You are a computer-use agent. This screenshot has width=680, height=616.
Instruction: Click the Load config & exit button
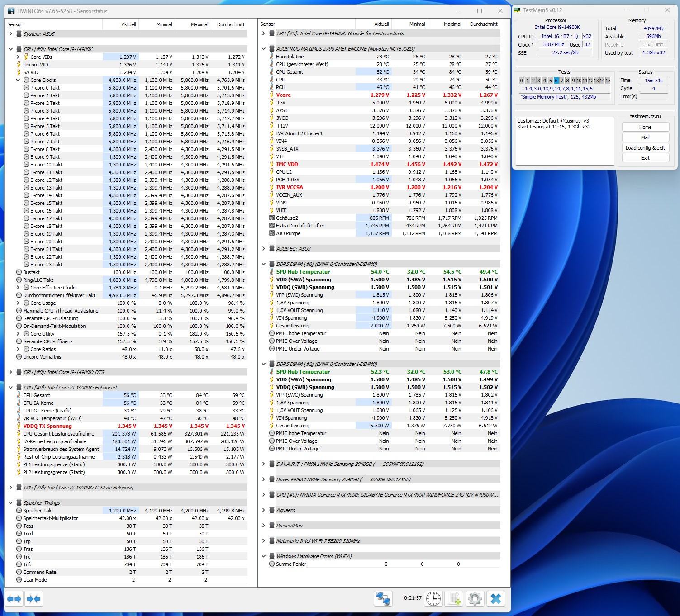point(645,148)
